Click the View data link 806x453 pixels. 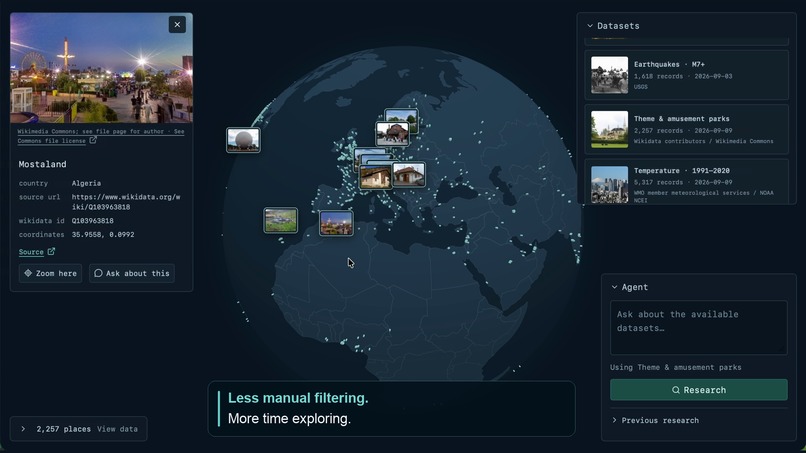(x=117, y=429)
